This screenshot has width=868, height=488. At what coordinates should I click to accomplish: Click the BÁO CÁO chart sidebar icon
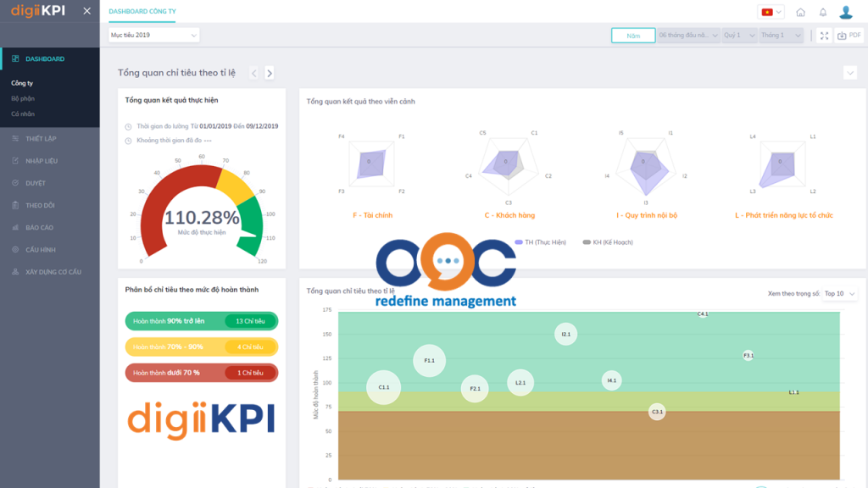(15, 227)
